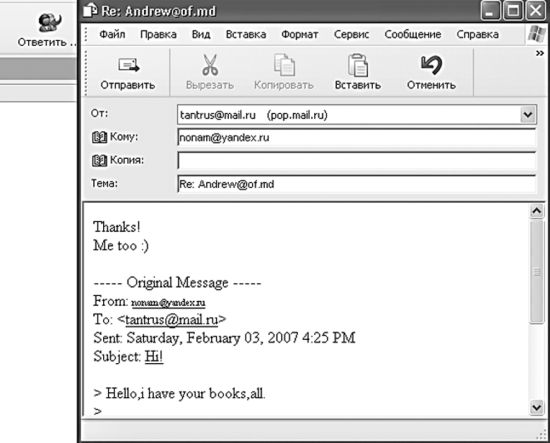Click the message body scroll down arrow
Viewport: 550px width, 443px height.
pos(537,408)
